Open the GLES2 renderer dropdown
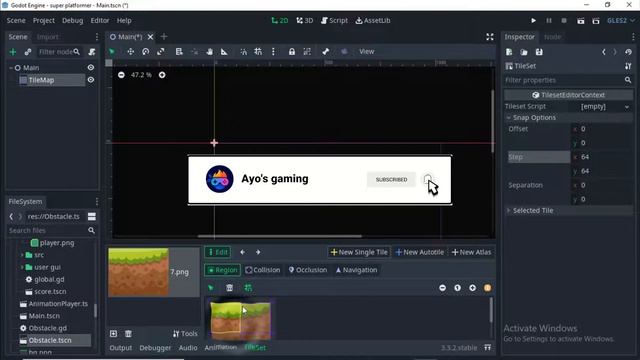The image size is (640, 360). click(x=621, y=20)
